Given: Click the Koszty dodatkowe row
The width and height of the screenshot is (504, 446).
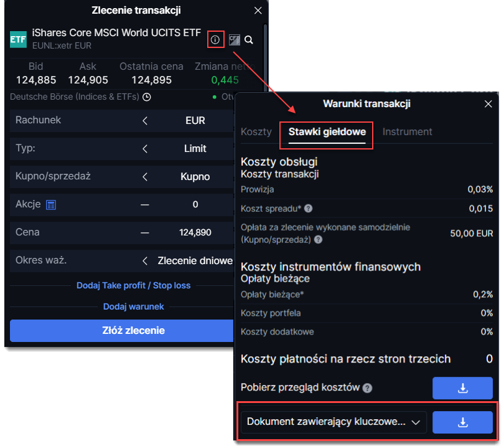Looking at the screenshot, I should coord(366,332).
